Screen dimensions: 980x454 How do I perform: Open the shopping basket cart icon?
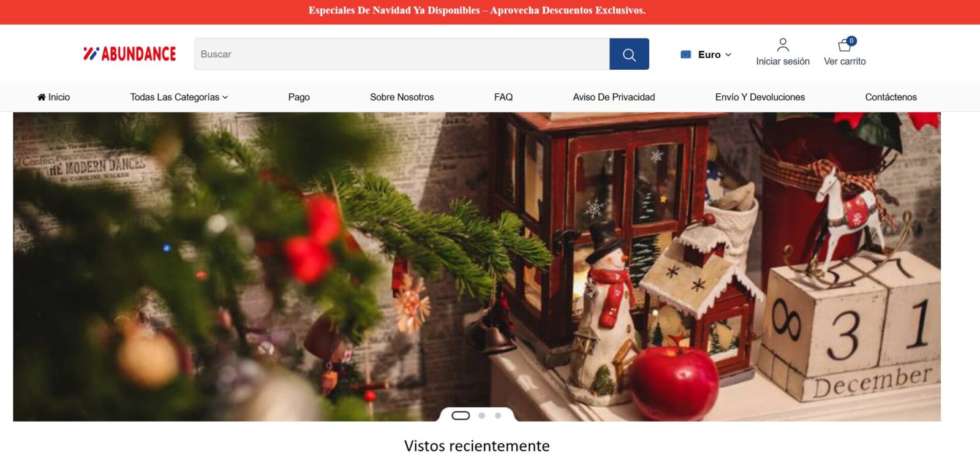pyautogui.click(x=845, y=45)
